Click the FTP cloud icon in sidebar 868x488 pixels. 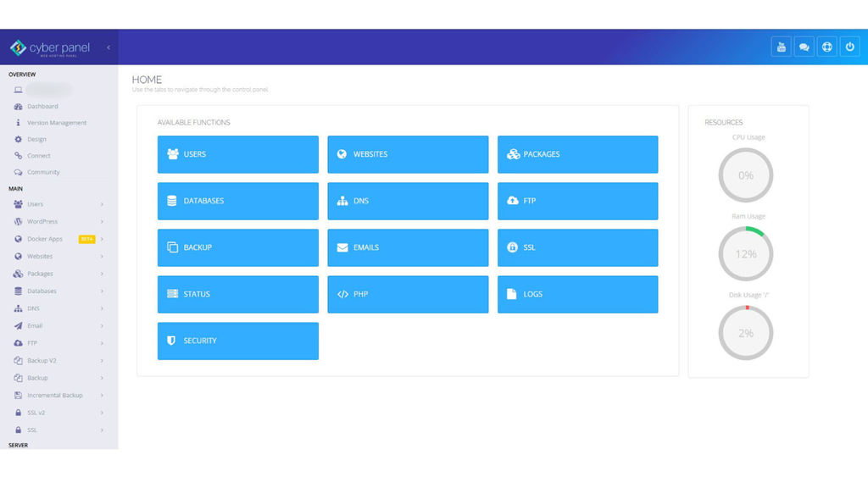pos(19,343)
